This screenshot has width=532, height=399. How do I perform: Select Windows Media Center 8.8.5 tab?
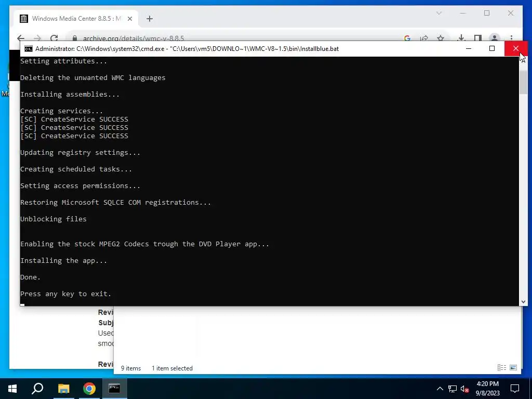point(76,19)
